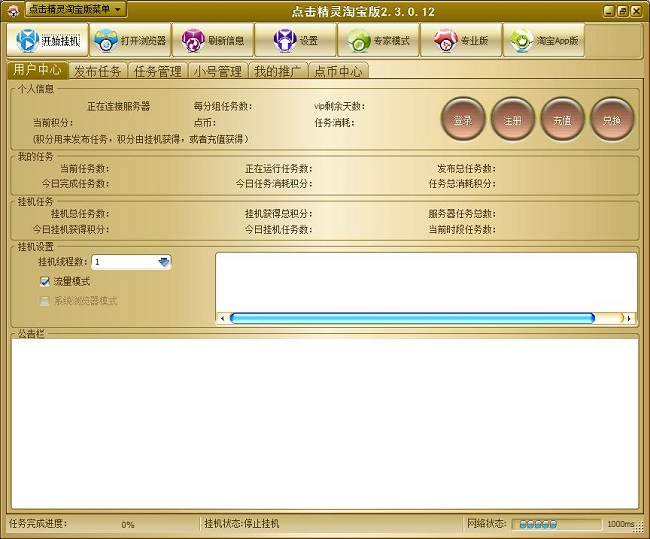Screen dimensions: 650x539
Task: Open 淘宝App版 icon
Action: click(x=521, y=40)
